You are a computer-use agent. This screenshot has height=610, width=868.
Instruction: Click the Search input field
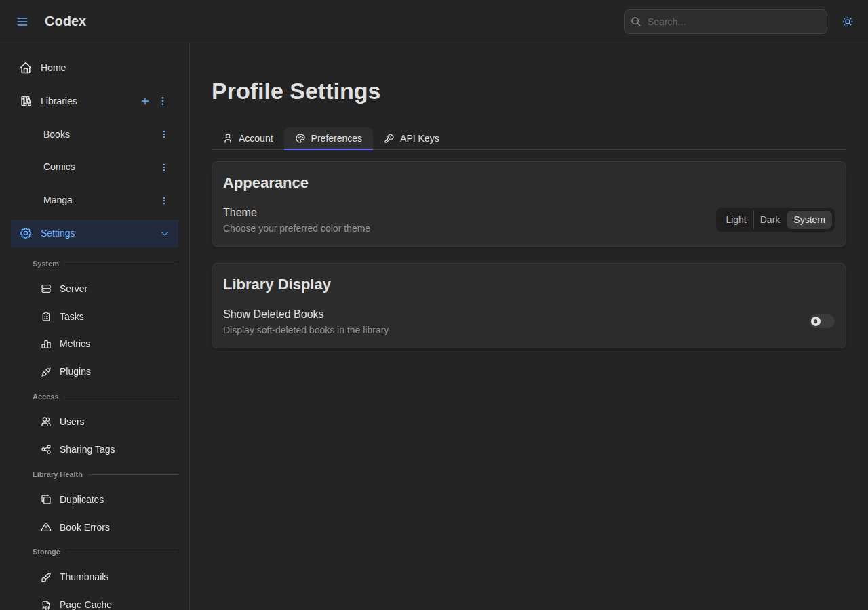click(x=725, y=22)
